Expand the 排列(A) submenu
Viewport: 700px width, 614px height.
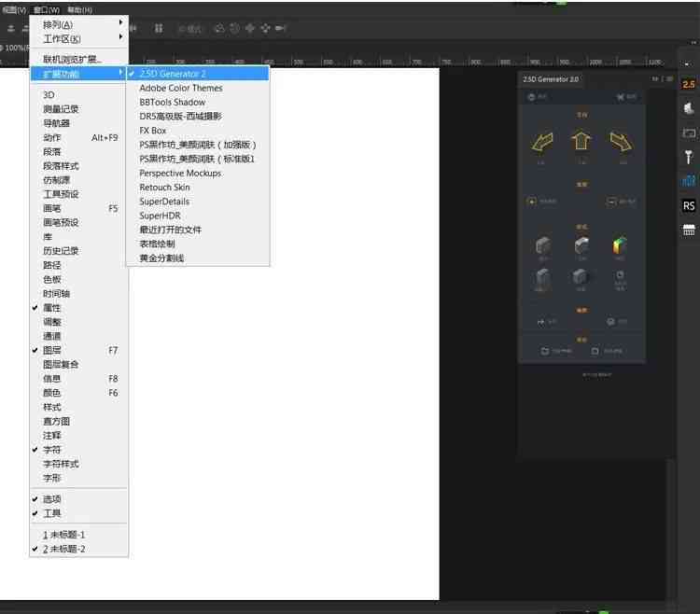point(78,24)
